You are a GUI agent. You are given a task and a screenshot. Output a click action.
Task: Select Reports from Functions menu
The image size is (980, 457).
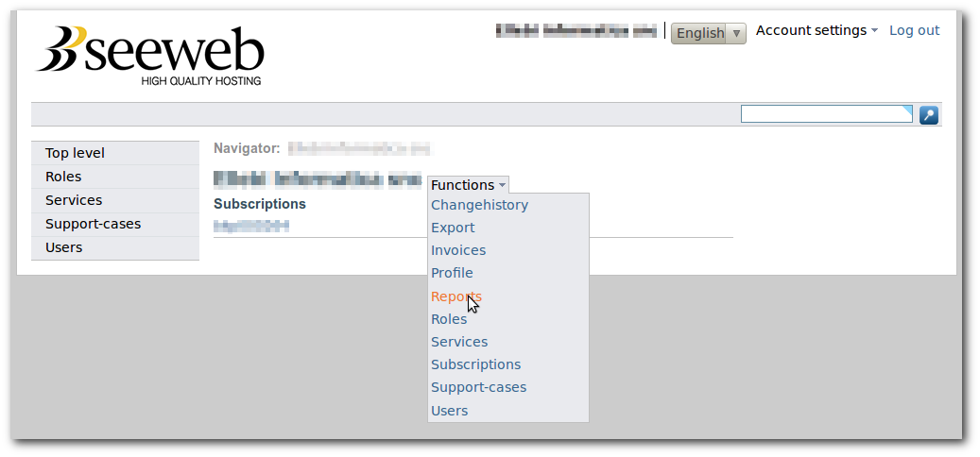coord(456,296)
